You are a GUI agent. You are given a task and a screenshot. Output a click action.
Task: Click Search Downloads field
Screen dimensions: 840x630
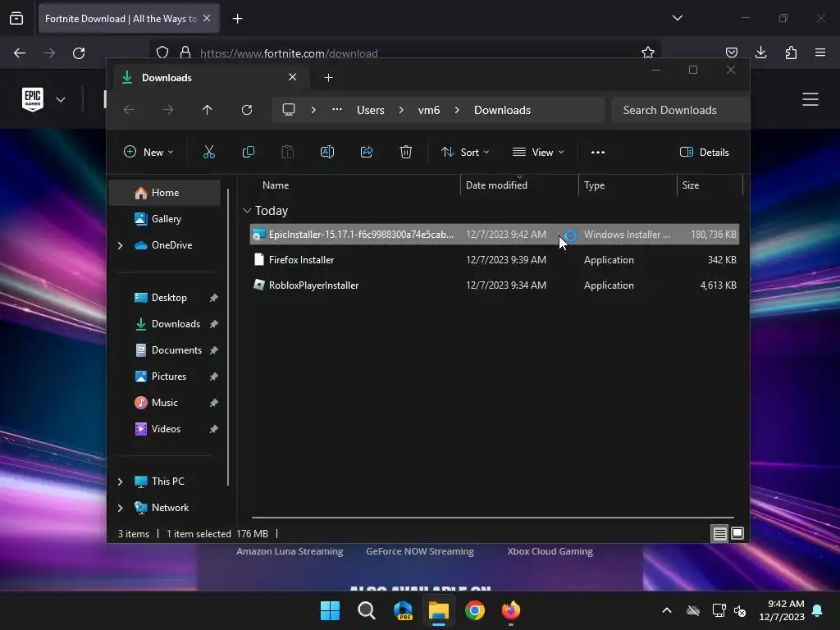(x=680, y=110)
